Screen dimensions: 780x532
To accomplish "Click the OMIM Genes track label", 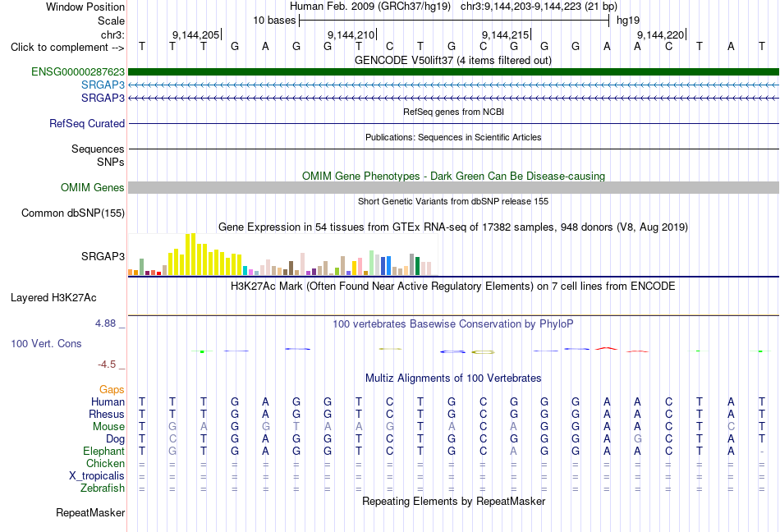I will pos(93,187).
